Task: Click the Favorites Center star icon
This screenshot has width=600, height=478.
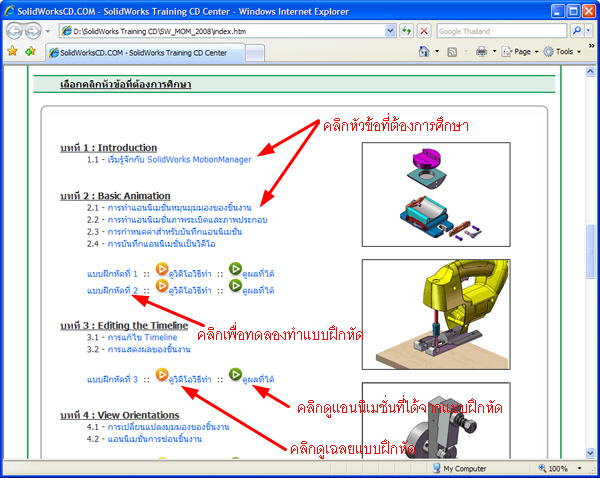Action: pyautogui.click(x=12, y=51)
